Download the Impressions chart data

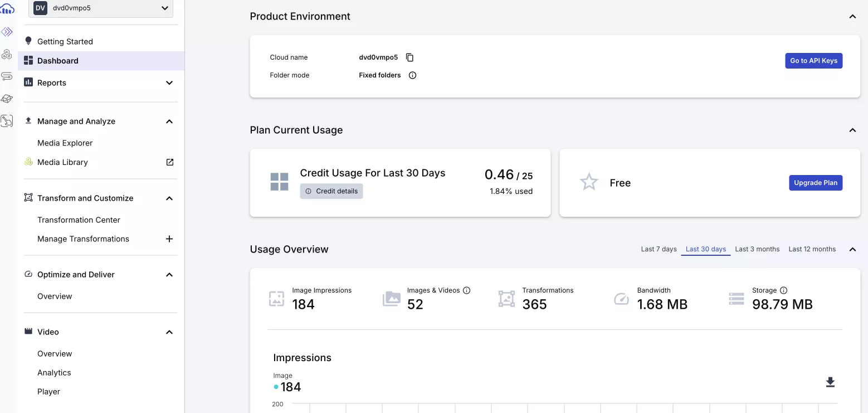830,382
